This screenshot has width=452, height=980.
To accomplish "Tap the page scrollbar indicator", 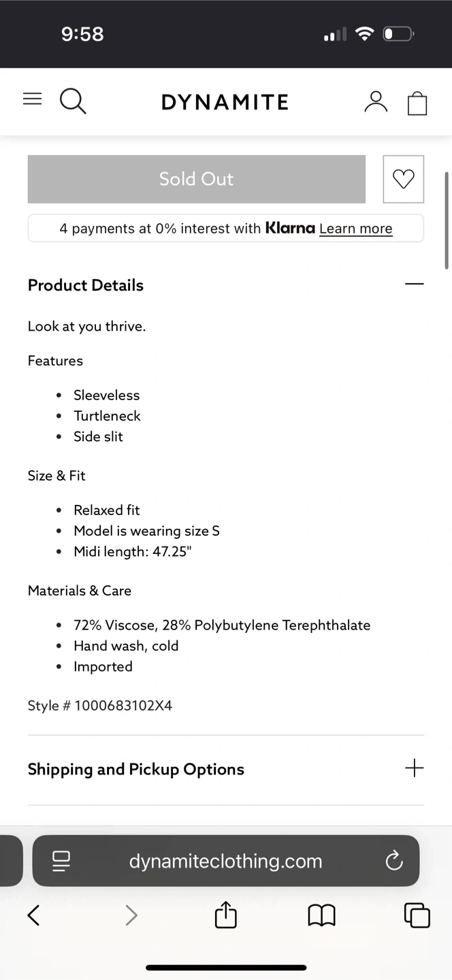I will click(447, 219).
